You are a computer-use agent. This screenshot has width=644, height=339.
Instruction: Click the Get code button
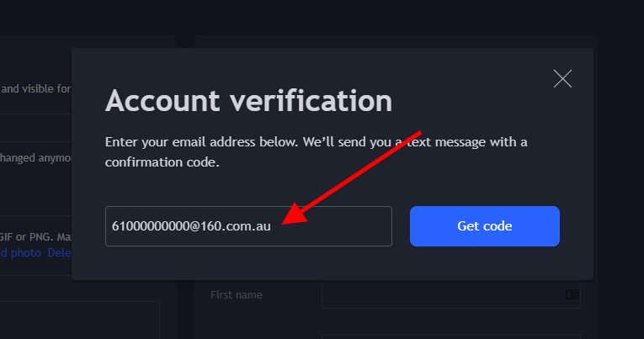click(x=485, y=226)
